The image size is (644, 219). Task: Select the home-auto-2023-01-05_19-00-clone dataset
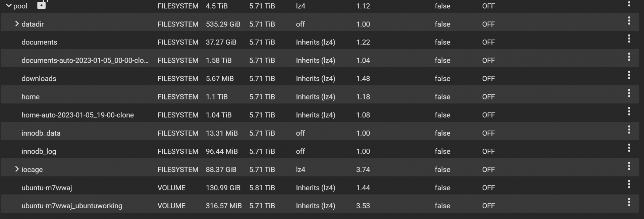(77, 115)
